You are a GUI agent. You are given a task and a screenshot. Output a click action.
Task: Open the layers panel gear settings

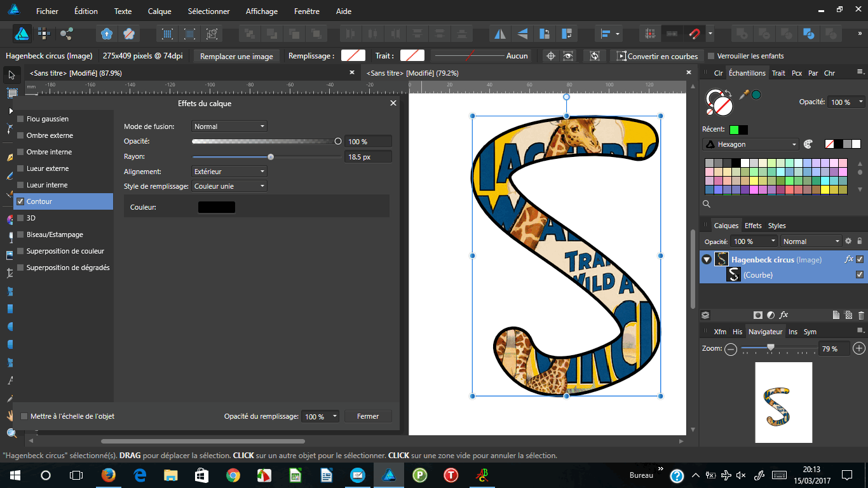848,241
